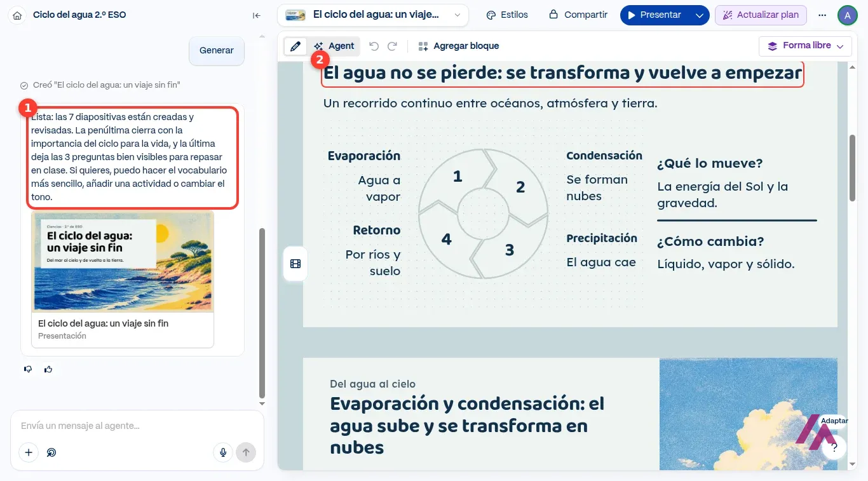
Task: Click the Se forman nubes text
Action: (x=597, y=187)
